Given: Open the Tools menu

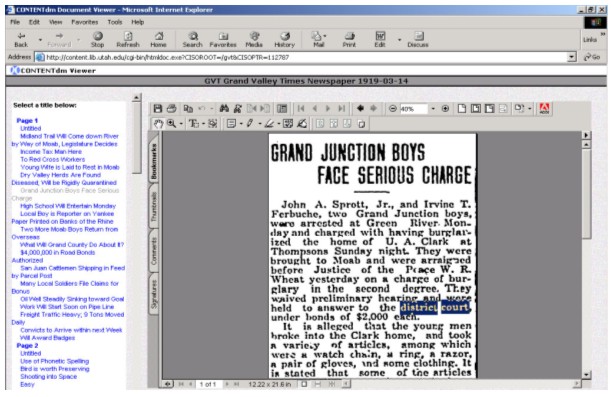Looking at the screenshot, I should [x=115, y=22].
